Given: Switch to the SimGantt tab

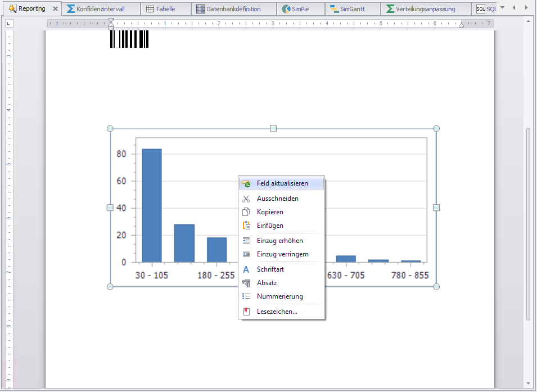Looking at the screenshot, I should (x=353, y=9).
